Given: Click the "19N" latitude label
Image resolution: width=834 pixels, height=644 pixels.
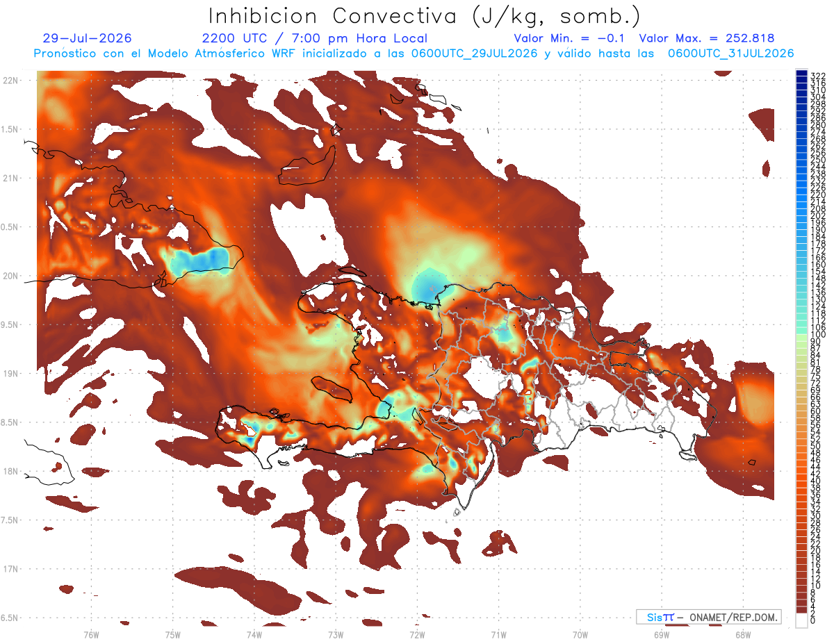Looking at the screenshot, I should pos(11,374).
